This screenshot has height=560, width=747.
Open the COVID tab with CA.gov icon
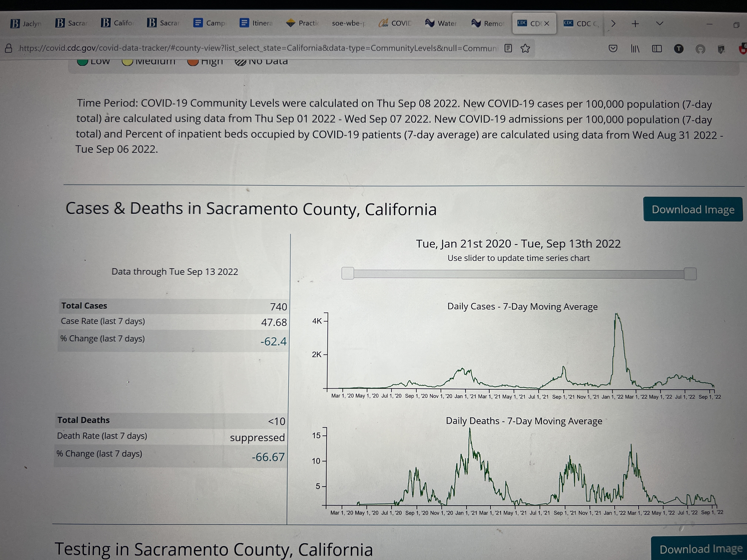point(395,23)
